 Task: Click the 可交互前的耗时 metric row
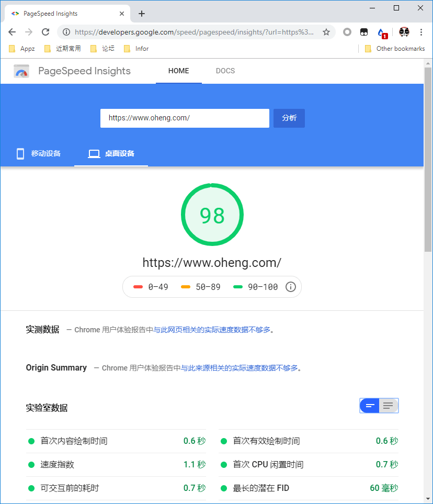click(x=116, y=488)
